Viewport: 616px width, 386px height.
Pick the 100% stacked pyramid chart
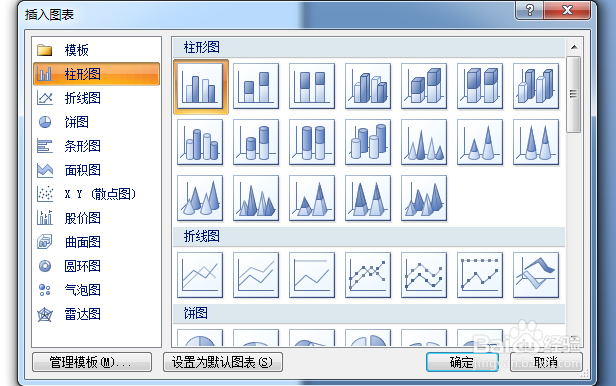368,198
